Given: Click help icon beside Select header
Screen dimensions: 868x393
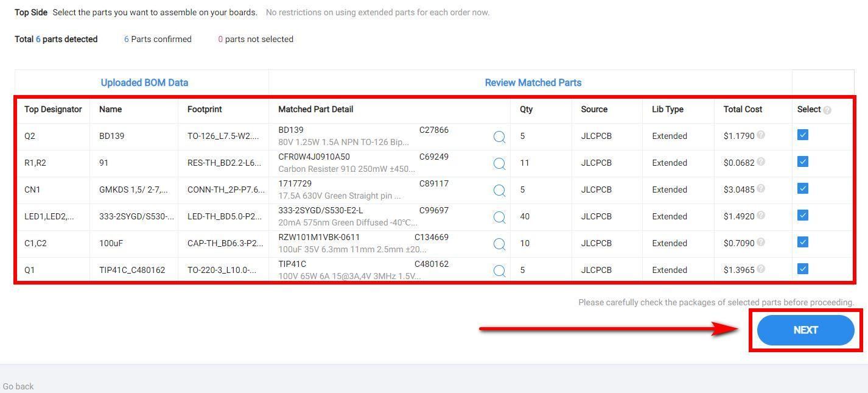Looking at the screenshot, I should 827,110.
